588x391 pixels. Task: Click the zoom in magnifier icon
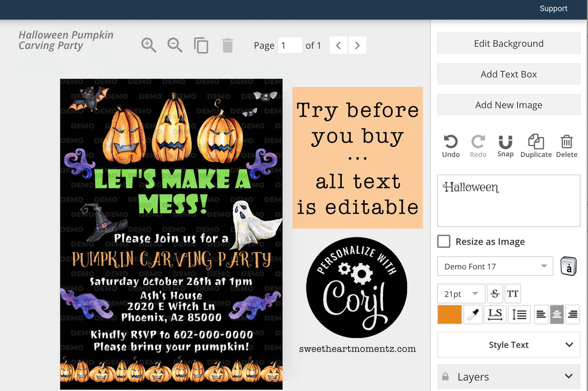coord(149,45)
